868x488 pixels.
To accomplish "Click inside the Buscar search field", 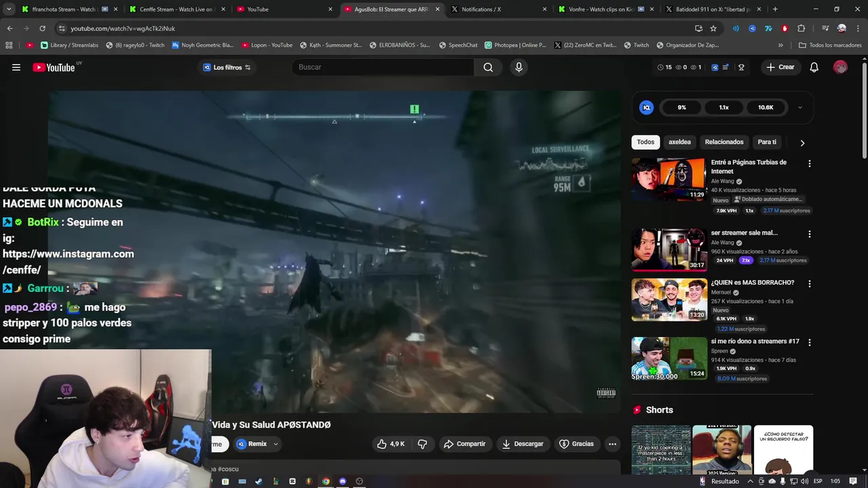I will [x=383, y=67].
